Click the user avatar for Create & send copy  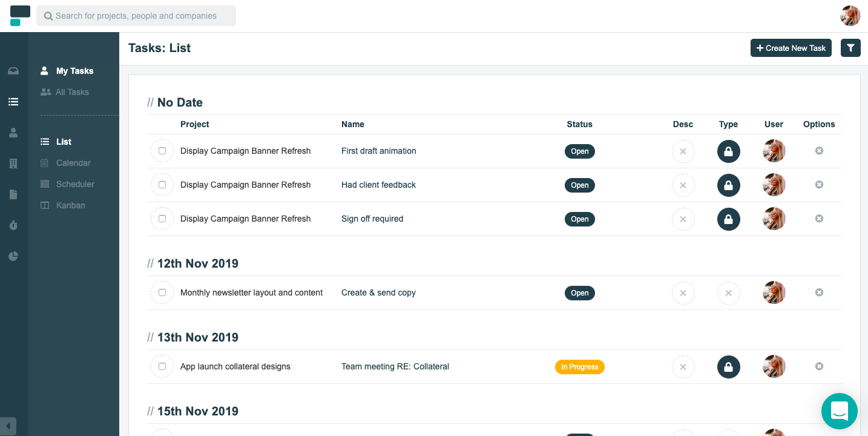[x=774, y=293]
